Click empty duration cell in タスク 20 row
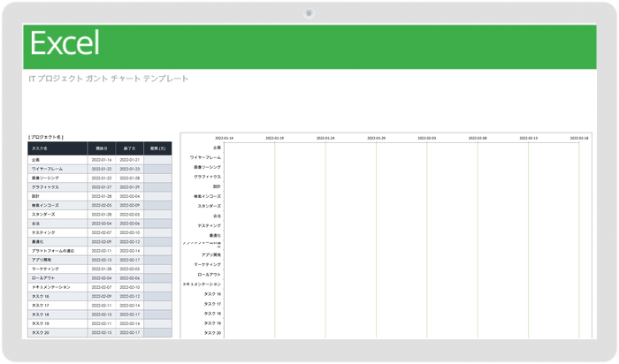619x364 pixels. (157, 332)
